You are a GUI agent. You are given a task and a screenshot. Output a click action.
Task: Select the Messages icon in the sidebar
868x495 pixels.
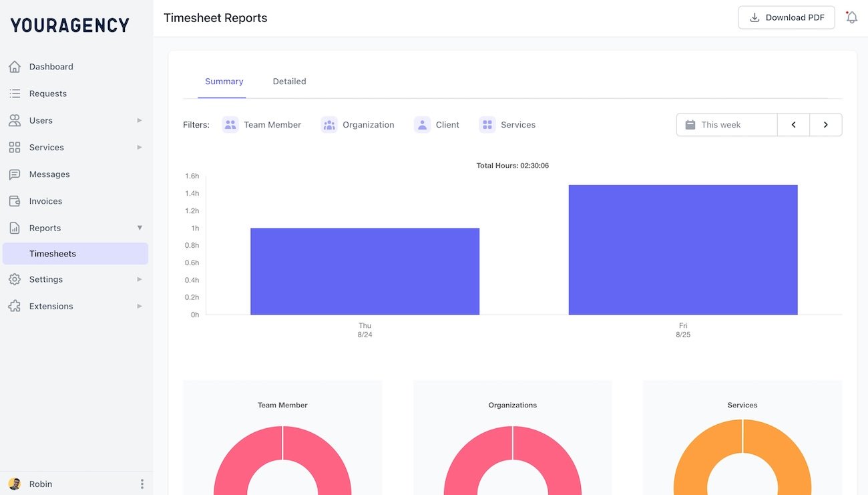click(14, 174)
